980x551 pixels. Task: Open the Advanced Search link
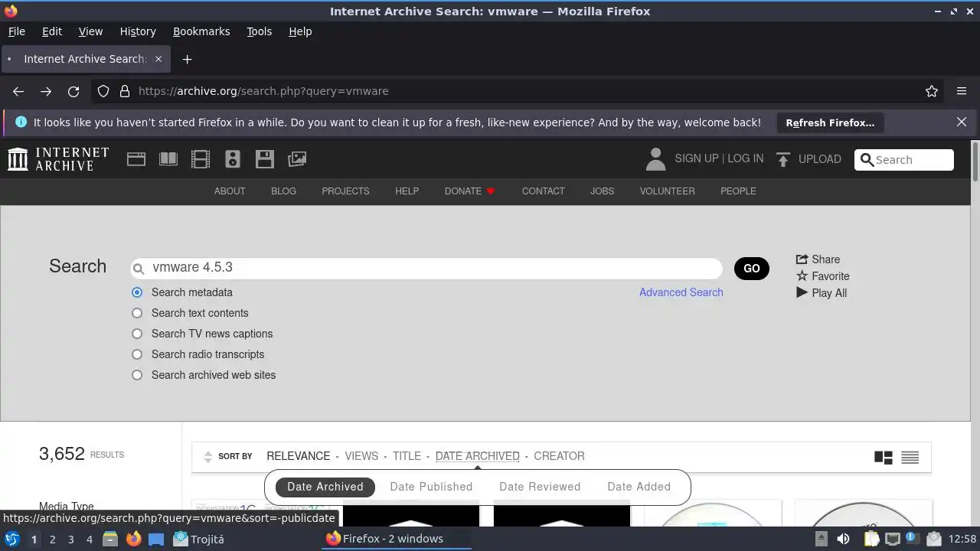click(681, 292)
